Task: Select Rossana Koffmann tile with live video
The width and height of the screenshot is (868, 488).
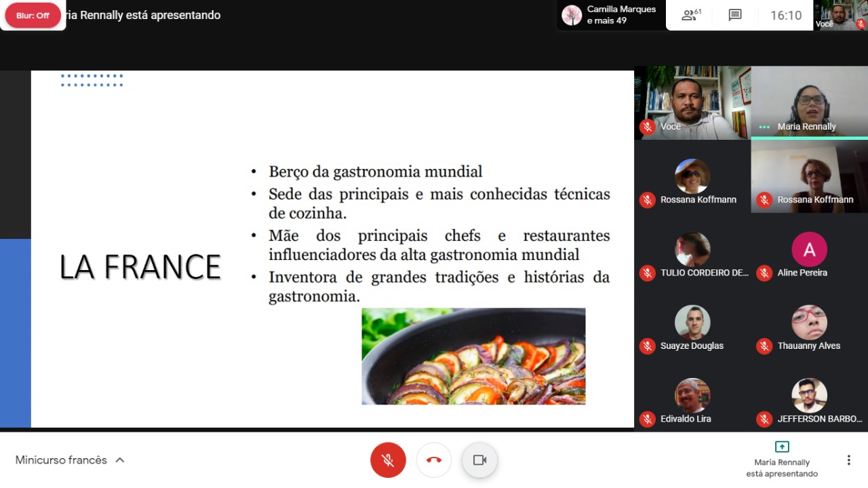Action: click(x=810, y=176)
